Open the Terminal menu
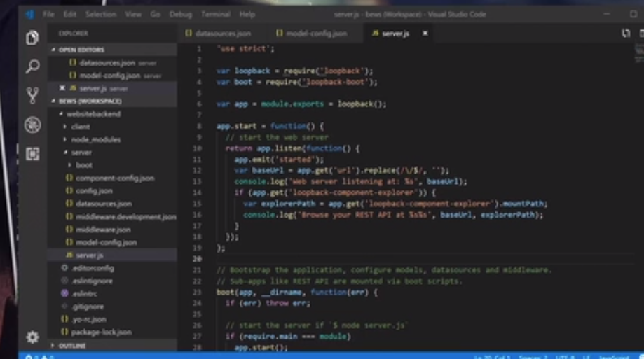This screenshot has width=644, height=359. click(x=216, y=15)
